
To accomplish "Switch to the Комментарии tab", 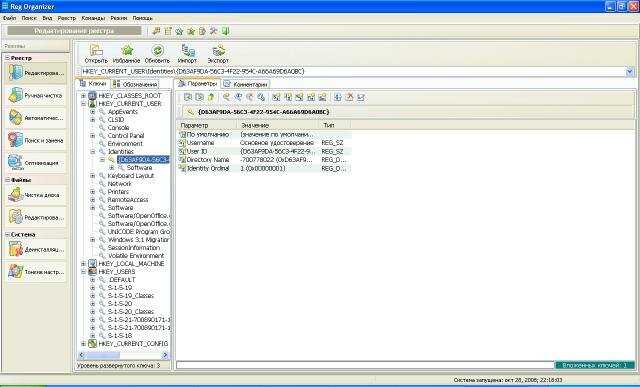I will click(245, 84).
